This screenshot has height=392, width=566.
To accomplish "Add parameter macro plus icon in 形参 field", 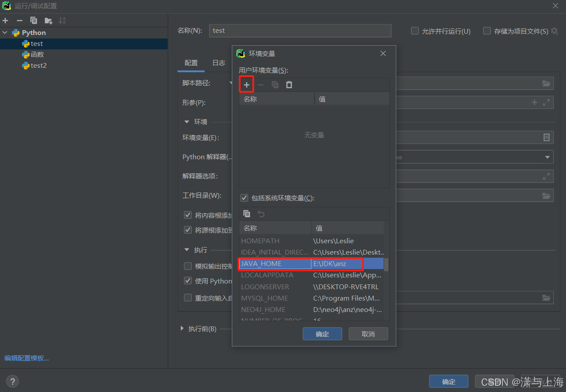I will coord(535,102).
